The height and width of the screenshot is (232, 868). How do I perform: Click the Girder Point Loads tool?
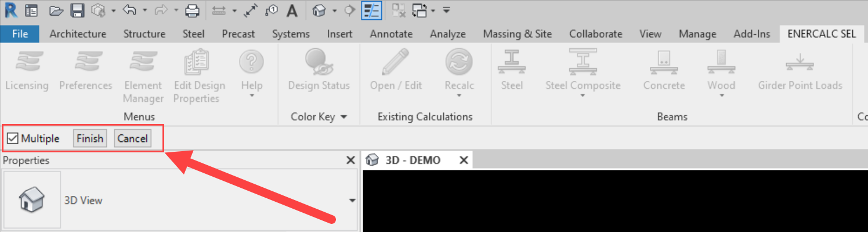point(800,62)
